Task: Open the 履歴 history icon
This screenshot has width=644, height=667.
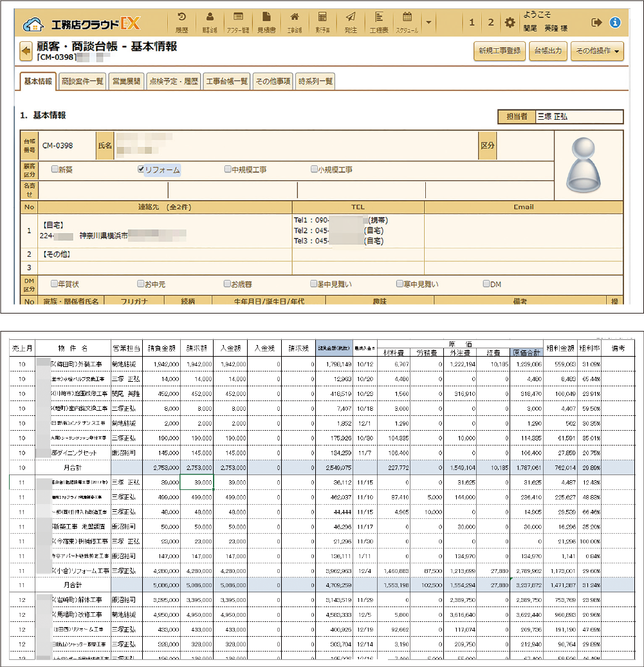Action: click(x=181, y=22)
